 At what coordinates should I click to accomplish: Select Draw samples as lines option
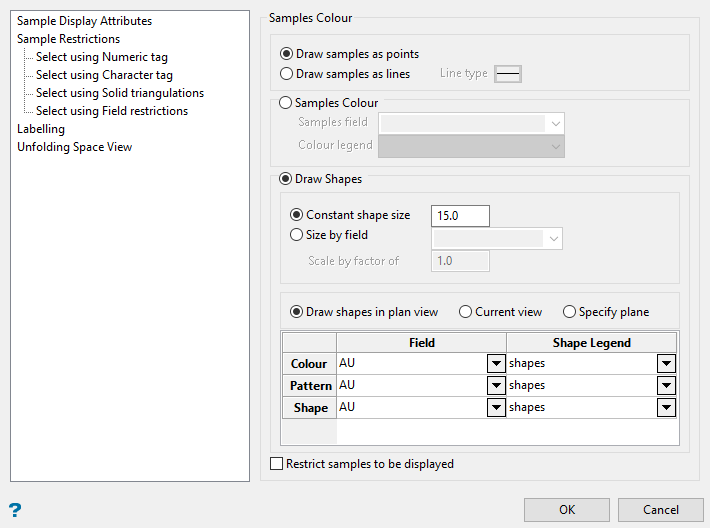click(288, 74)
